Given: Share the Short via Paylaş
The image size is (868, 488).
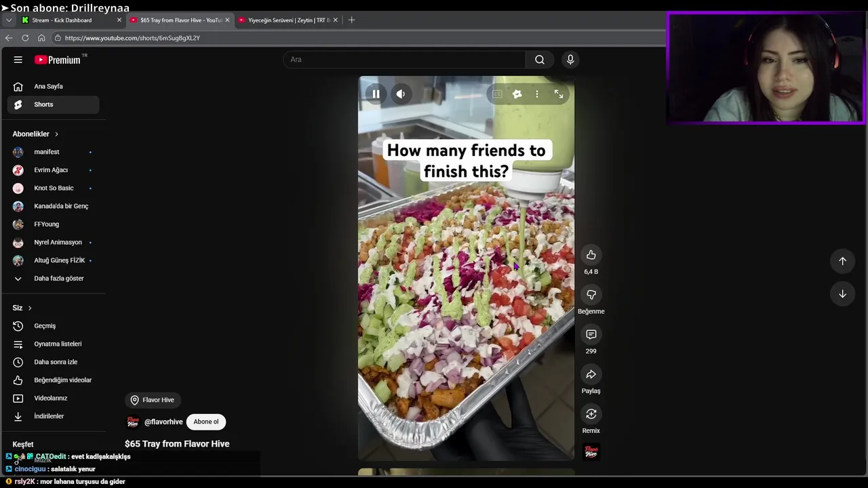Looking at the screenshot, I should tap(591, 374).
